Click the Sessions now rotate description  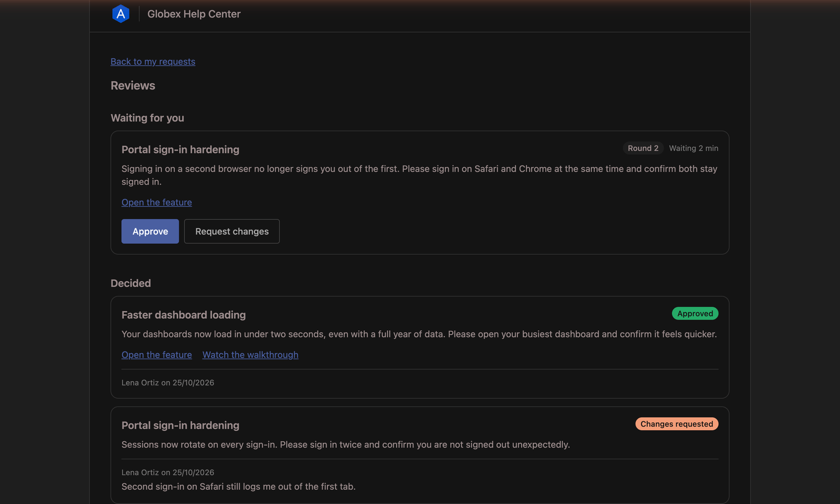pyautogui.click(x=346, y=444)
